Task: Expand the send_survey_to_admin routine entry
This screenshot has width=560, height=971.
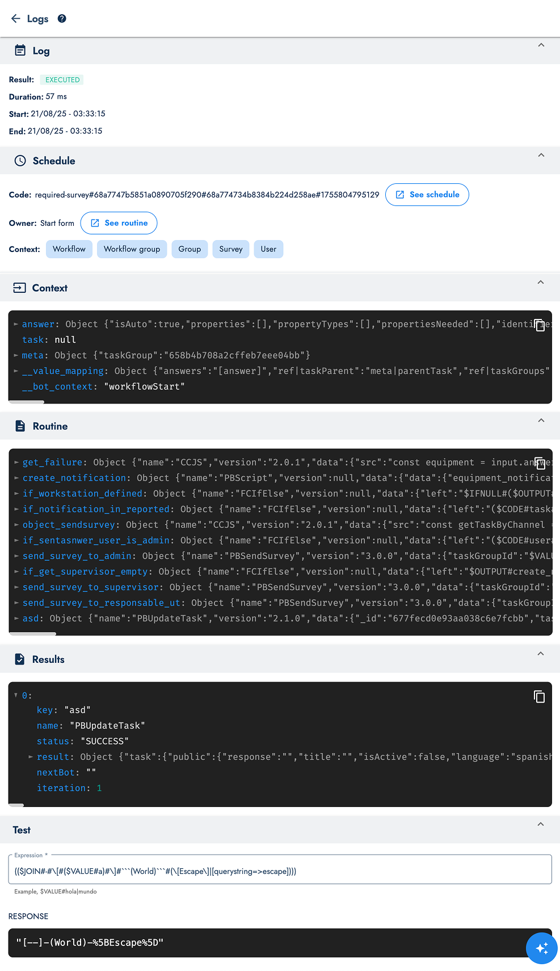Action: click(16, 556)
